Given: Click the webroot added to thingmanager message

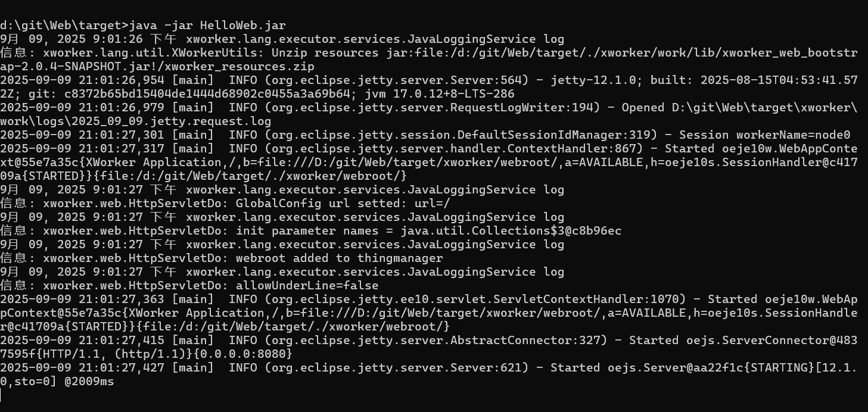Looking at the screenshot, I should pyautogui.click(x=340, y=258).
